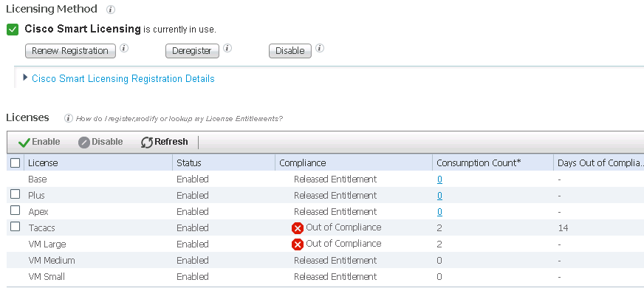
Task: Click Out of Compliance text in Tacacs row
Action: point(343,227)
